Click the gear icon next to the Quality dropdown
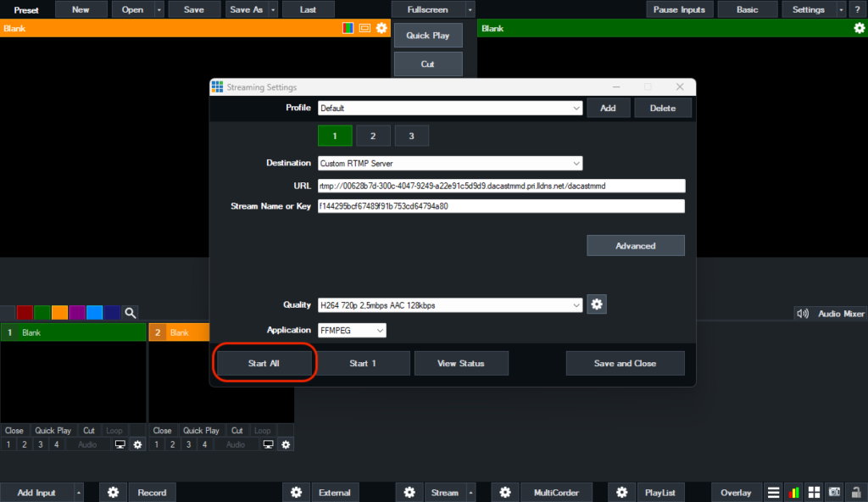 (x=597, y=304)
